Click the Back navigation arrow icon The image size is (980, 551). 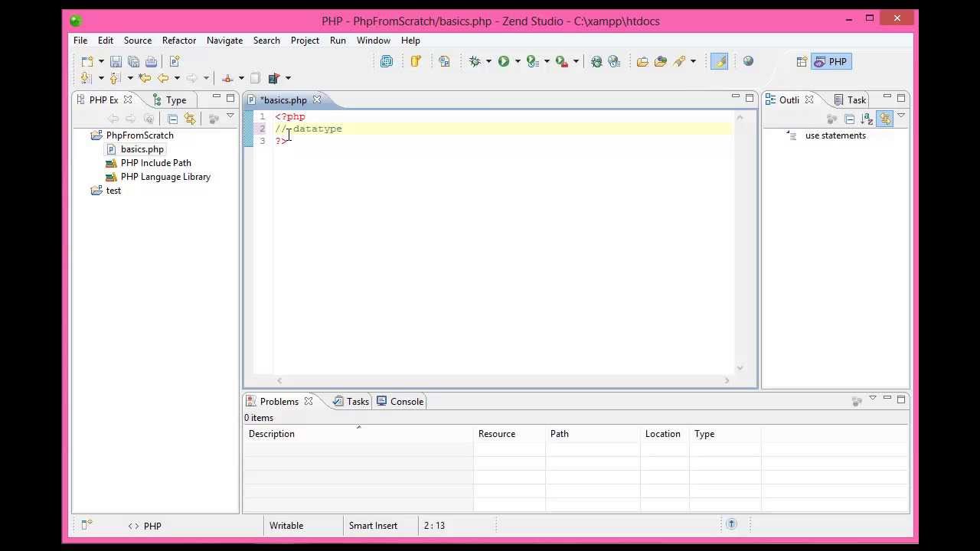click(x=163, y=78)
